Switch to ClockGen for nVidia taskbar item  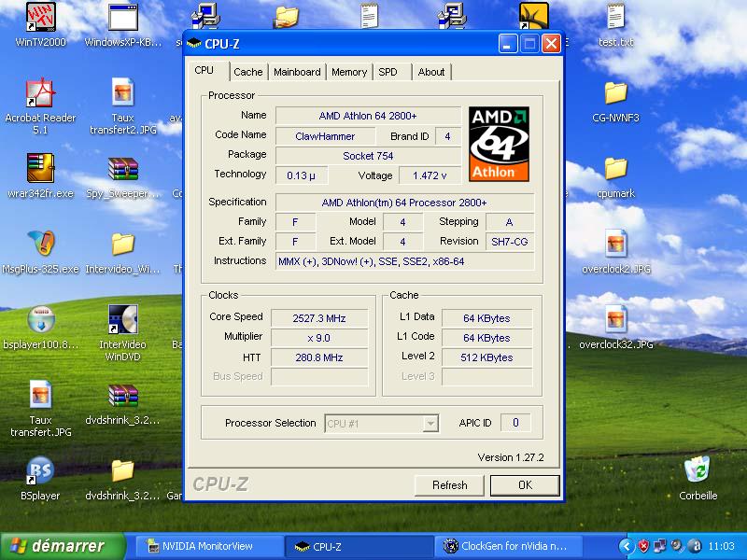point(507,546)
